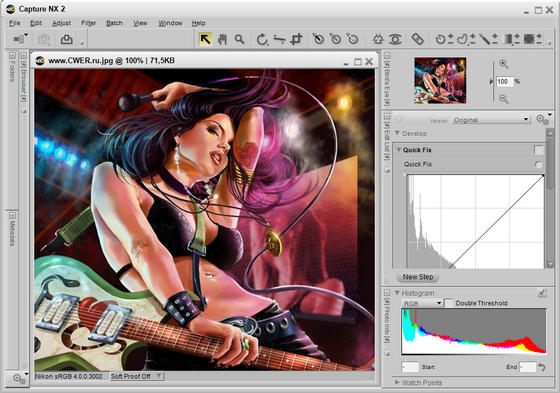Select the Direct Select arrow tool

point(205,39)
